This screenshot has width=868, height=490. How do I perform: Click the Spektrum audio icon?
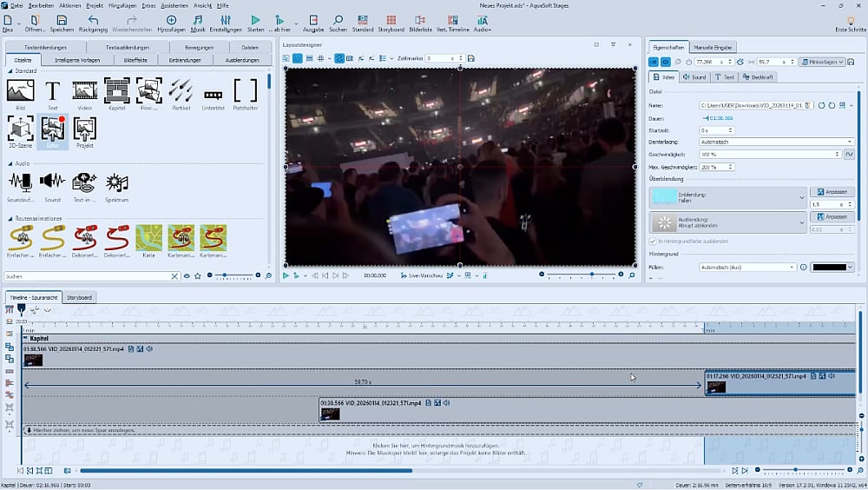coord(117,182)
